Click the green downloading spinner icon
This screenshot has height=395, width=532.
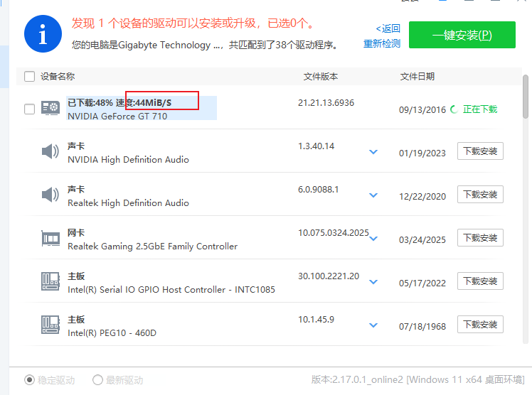454,109
